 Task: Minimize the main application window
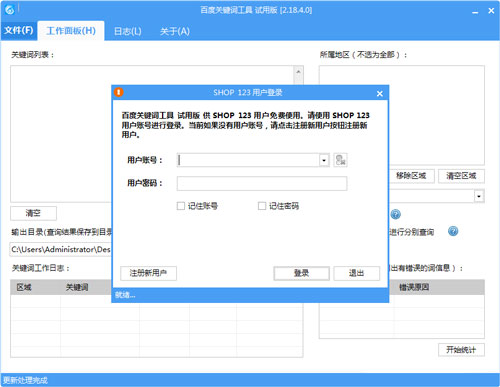(x=475, y=12)
